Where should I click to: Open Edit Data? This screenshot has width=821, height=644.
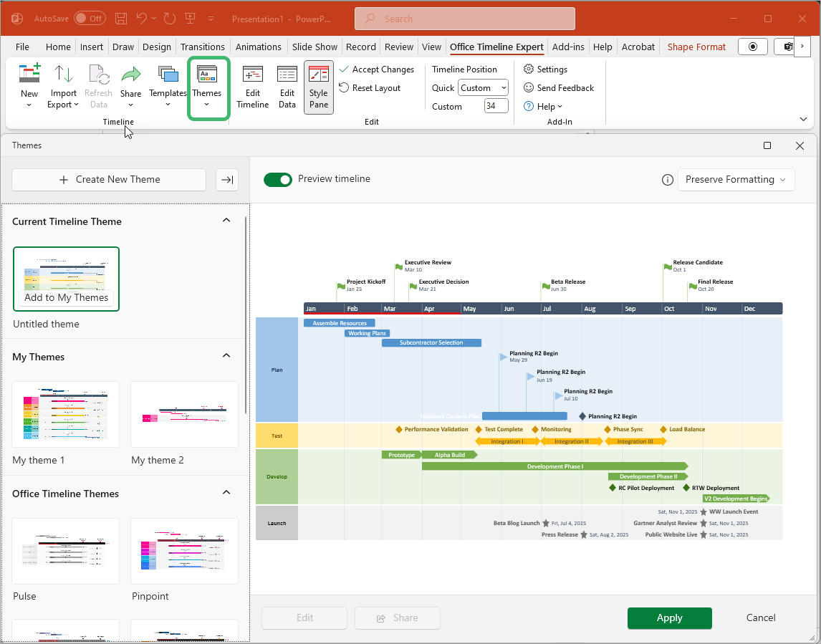pyautogui.click(x=287, y=87)
